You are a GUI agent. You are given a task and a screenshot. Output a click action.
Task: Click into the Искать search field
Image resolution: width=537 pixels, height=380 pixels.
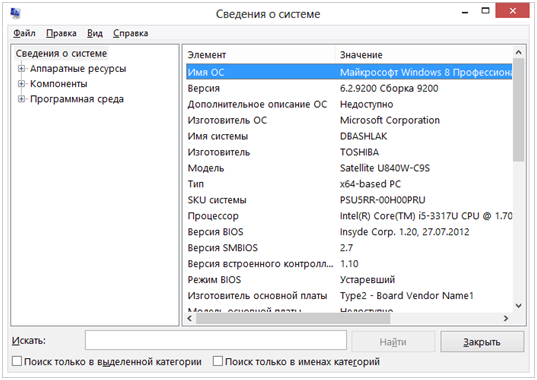point(216,340)
